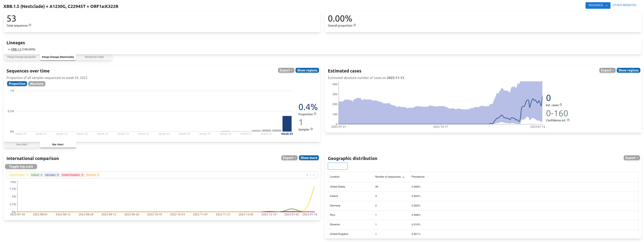The width and height of the screenshot is (644, 242).
Task: Clear all selected countries with X icon
Action: coord(307,175)
